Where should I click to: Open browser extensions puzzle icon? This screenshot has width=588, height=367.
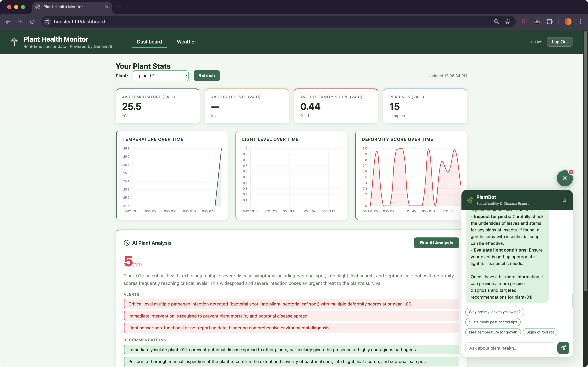point(550,22)
